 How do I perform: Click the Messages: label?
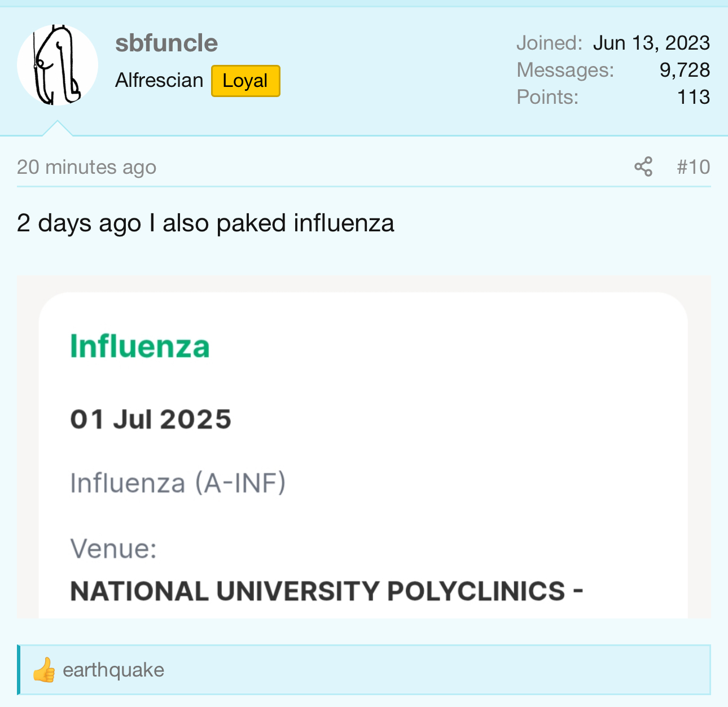tap(565, 70)
